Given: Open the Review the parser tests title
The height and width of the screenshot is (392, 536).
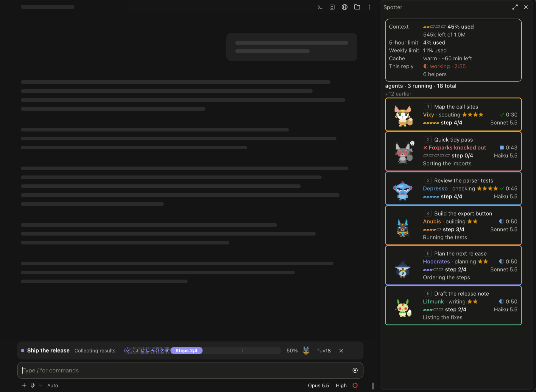Looking at the screenshot, I should [463, 181].
